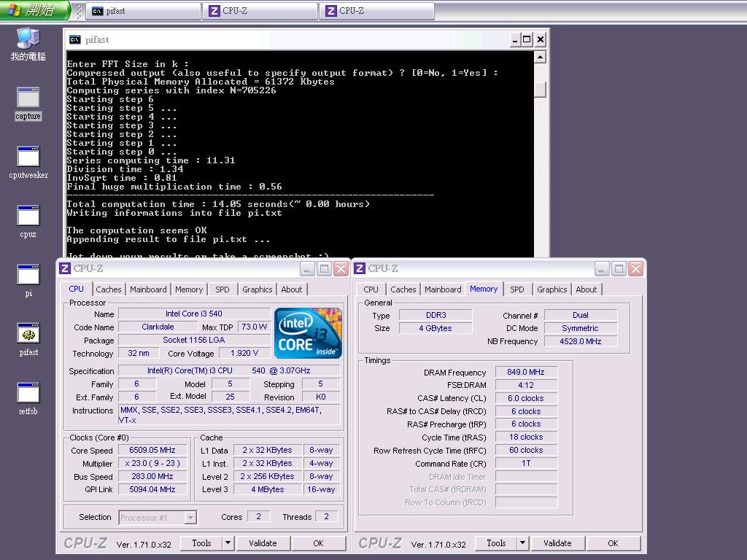
Task: Open Caches tab in right CPU-Z window
Action: click(403, 289)
